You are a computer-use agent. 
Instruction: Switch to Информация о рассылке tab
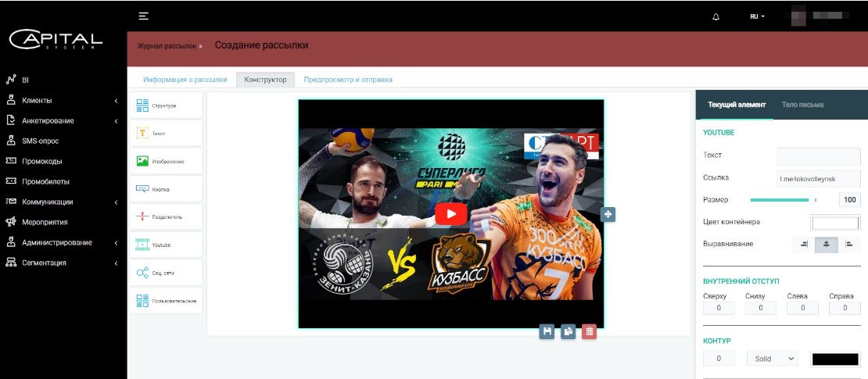pyautogui.click(x=185, y=80)
